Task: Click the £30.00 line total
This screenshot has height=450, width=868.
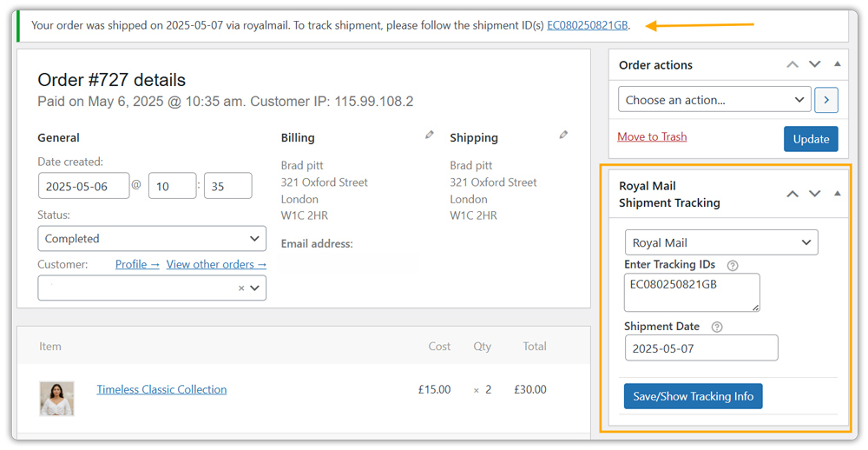Action: (530, 389)
